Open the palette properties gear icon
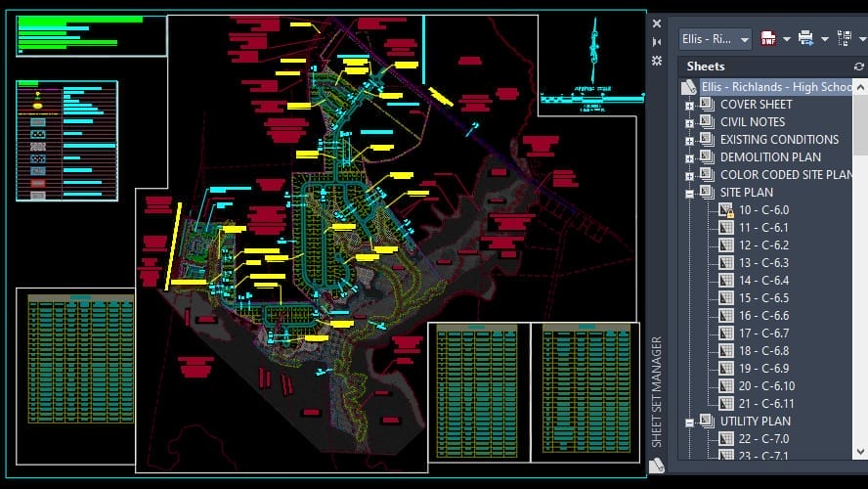The width and height of the screenshot is (868, 489). (x=657, y=61)
